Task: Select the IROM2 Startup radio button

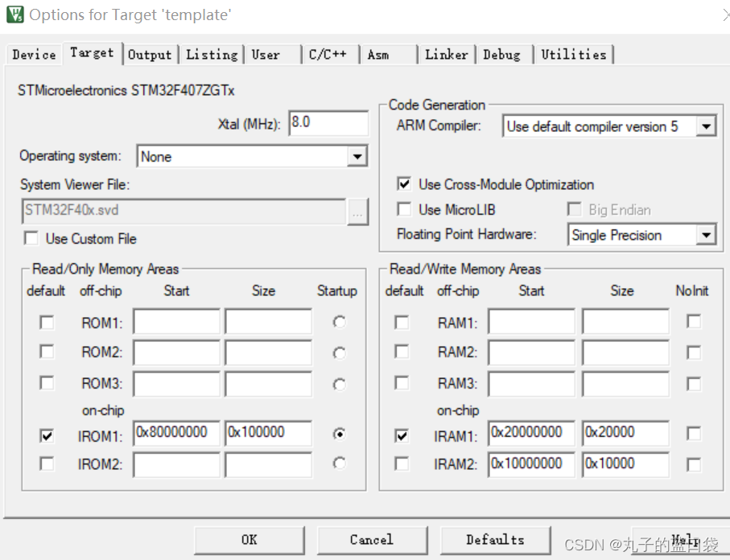Action: pyautogui.click(x=340, y=463)
